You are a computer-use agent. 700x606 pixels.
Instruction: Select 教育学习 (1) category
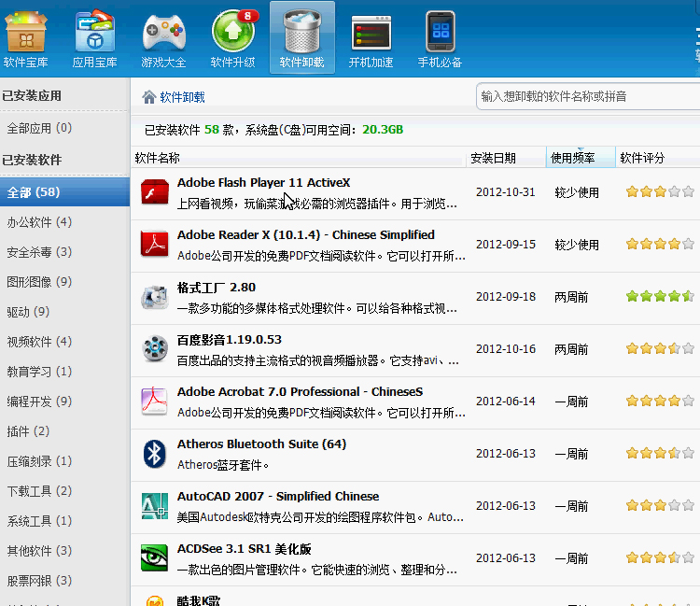39,372
